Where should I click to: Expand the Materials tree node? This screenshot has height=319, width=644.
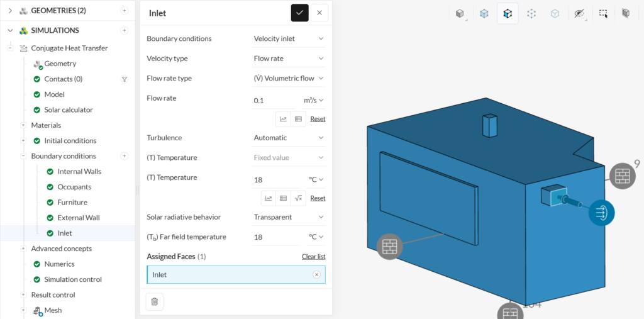(x=23, y=125)
